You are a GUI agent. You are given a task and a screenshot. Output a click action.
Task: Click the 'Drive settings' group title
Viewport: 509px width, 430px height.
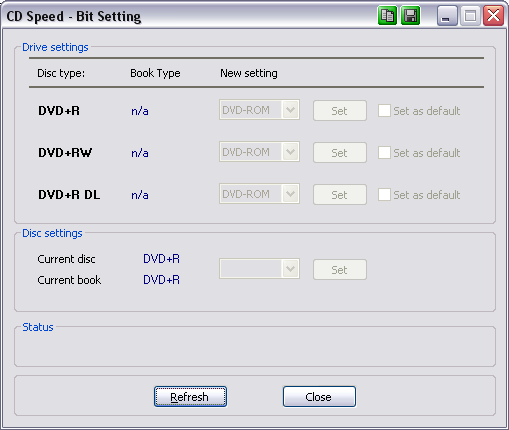(55, 47)
